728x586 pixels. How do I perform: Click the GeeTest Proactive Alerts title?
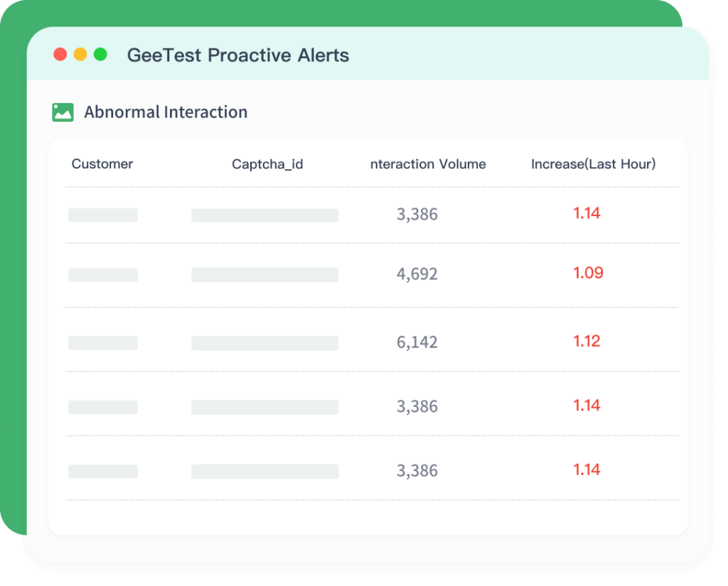tap(237, 55)
